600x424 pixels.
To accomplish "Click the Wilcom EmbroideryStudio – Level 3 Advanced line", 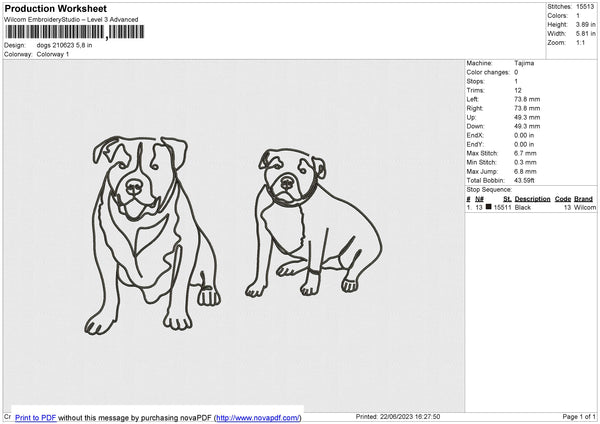I will [x=71, y=20].
